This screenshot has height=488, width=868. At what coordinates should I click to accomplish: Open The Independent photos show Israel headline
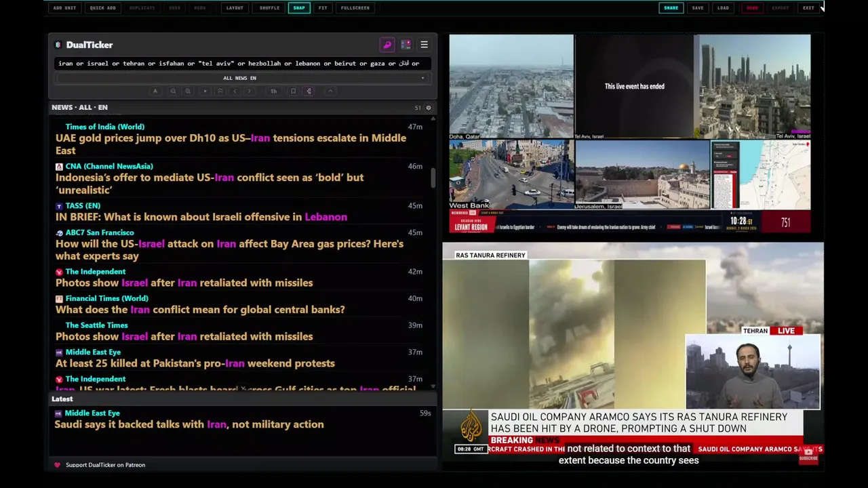(x=184, y=283)
